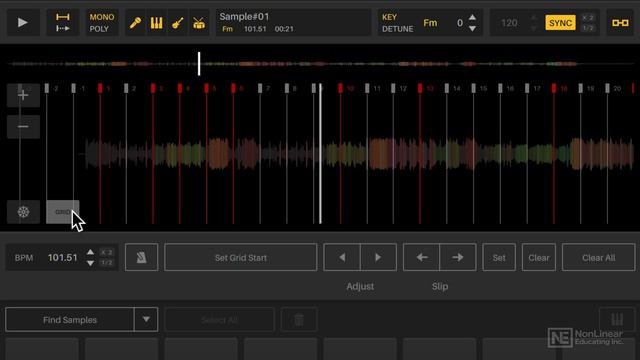The height and width of the screenshot is (360, 640).
Task: Toggle the loop and one-shot mode icon
Action: pyautogui.click(x=62, y=23)
